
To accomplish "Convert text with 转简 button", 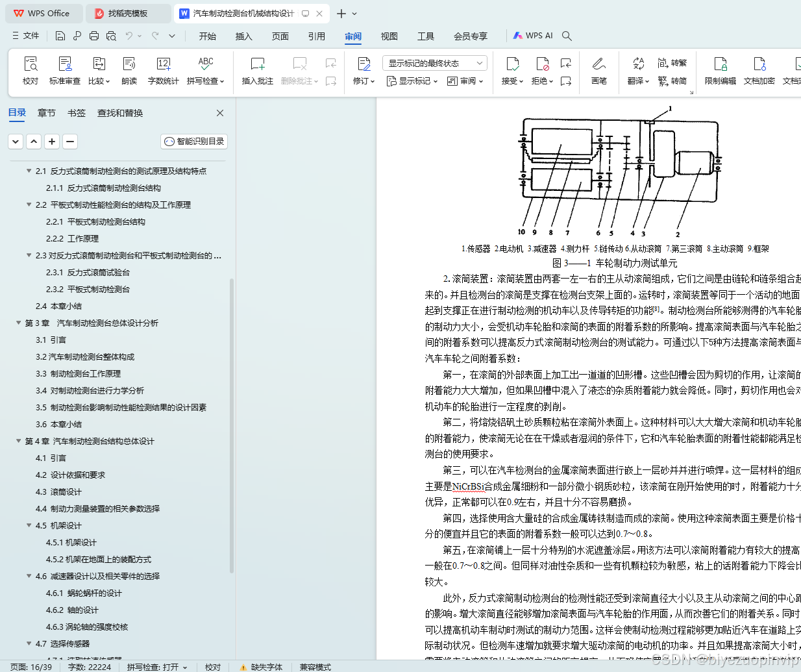I will 672,81.
